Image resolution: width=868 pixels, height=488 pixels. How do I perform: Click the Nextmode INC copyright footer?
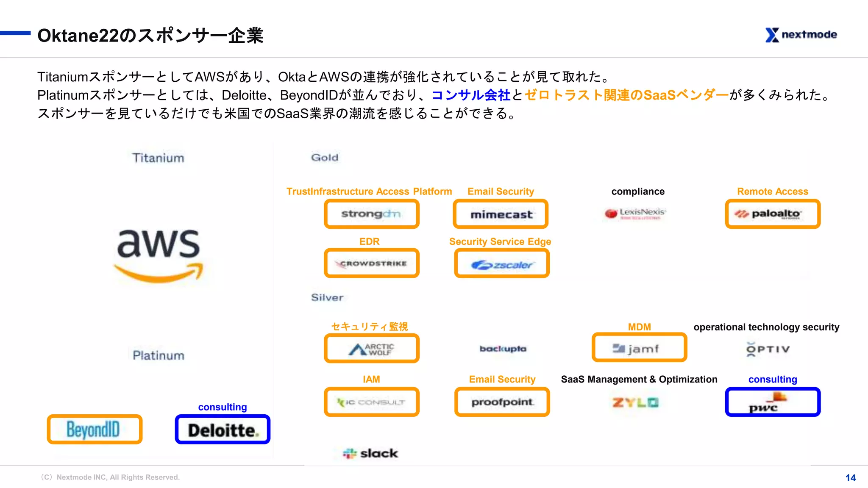tap(109, 477)
